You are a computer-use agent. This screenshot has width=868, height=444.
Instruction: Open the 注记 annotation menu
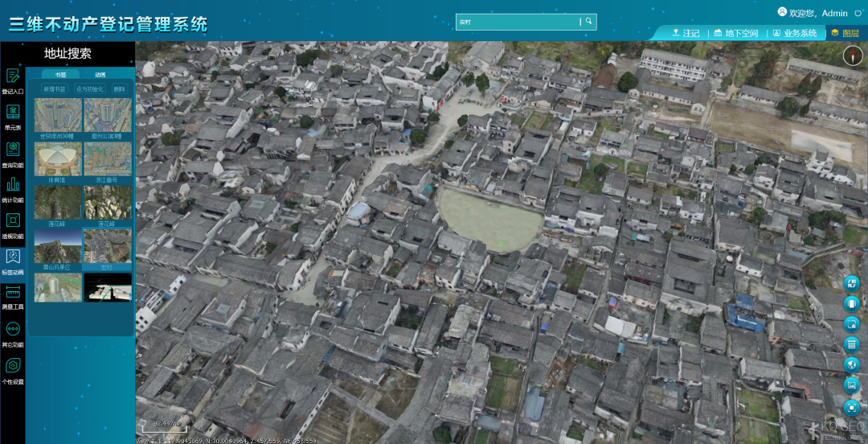point(686,33)
